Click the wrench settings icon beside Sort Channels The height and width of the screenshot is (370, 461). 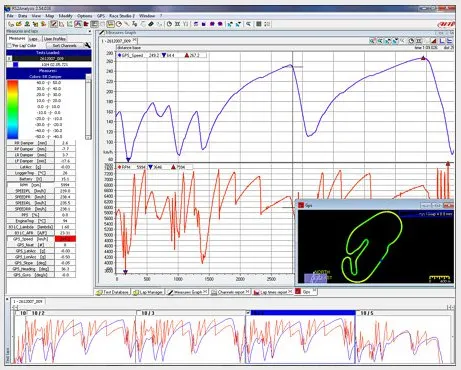click(x=87, y=45)
